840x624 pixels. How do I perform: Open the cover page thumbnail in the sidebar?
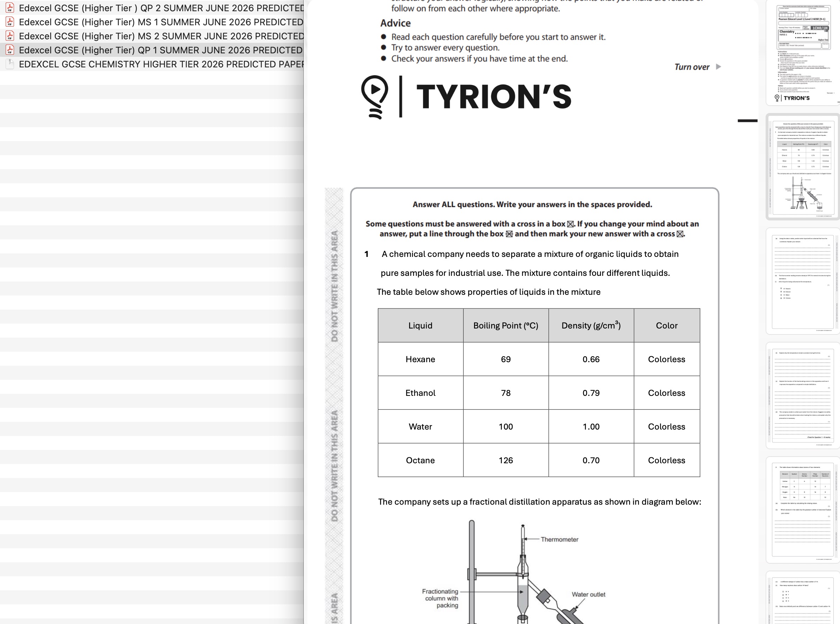(x=804, y=53)
